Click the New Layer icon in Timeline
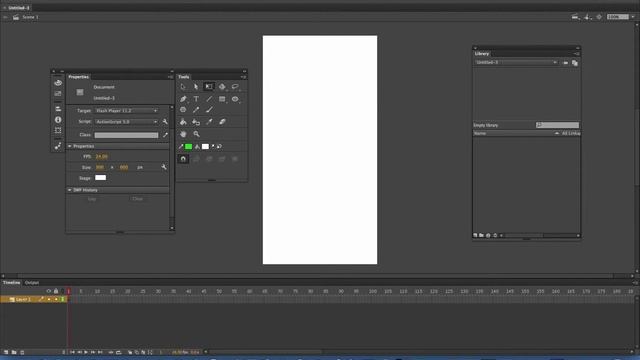This screenshot has width=640, height=360. (6, 352)
